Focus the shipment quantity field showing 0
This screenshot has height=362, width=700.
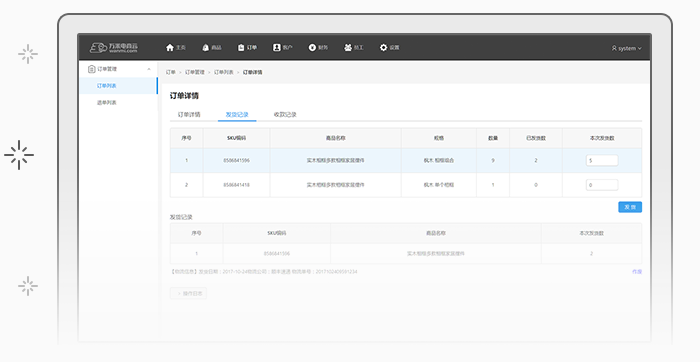click(602, 185)
